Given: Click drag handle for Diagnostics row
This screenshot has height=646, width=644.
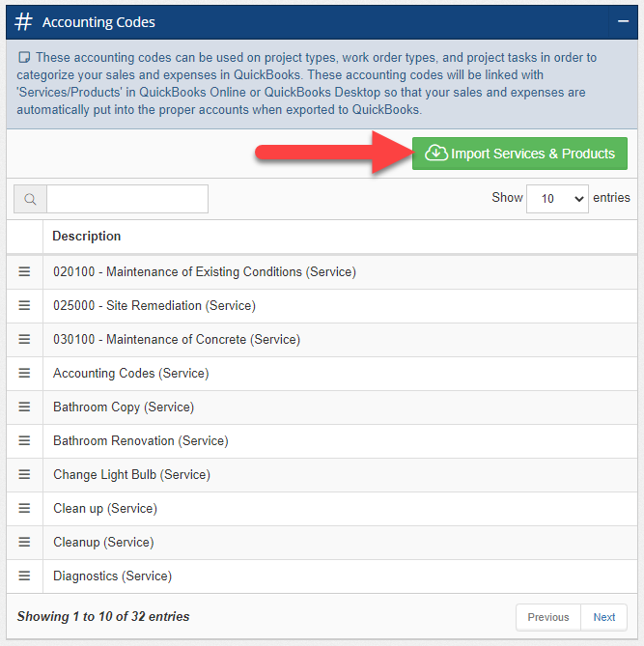Looking at the screenshot, I should point(25,576).
